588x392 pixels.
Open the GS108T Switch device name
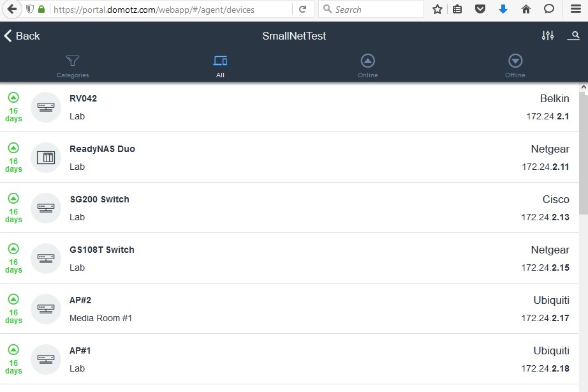point(102,250)
